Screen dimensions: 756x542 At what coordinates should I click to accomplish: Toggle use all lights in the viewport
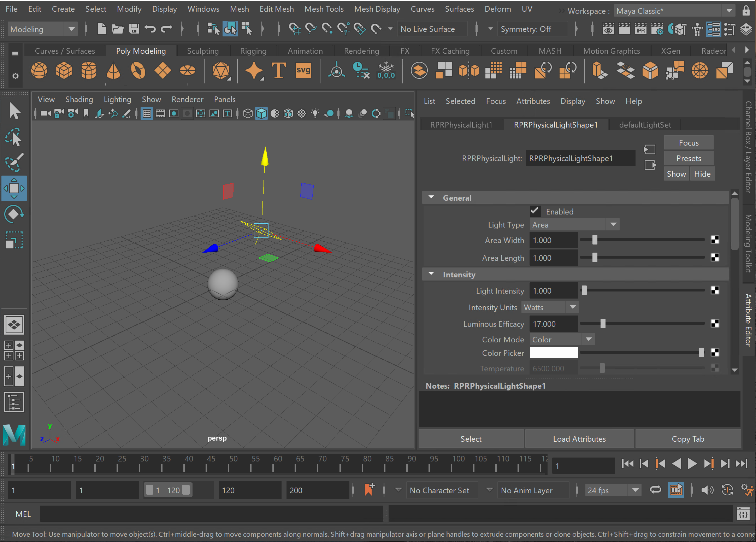point(315,113)
